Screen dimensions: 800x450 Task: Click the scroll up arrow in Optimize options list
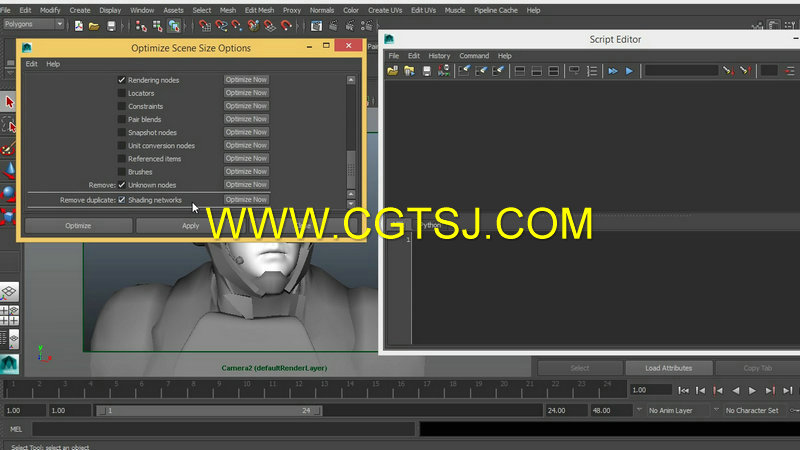point(351,80)
